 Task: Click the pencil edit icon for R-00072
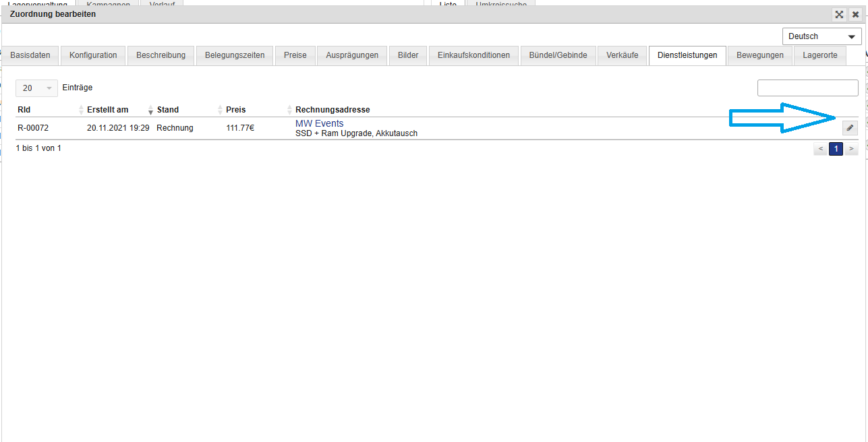pos(850,128)
